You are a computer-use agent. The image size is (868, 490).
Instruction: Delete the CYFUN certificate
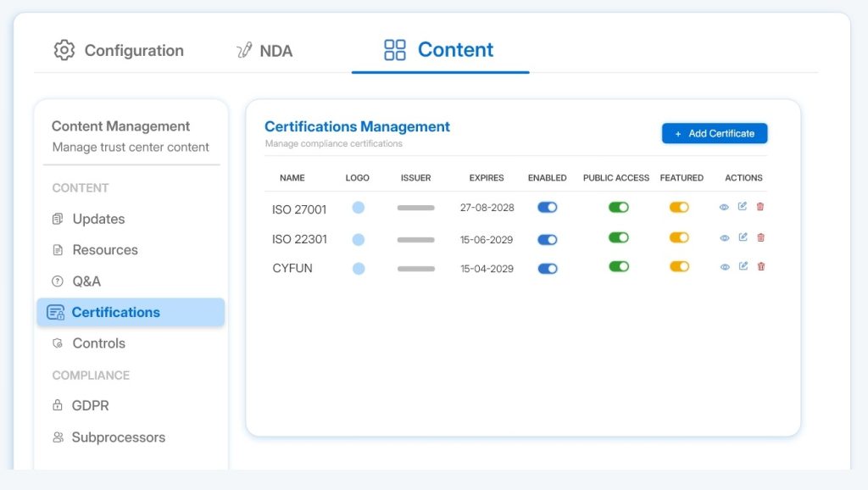point(761,266)
